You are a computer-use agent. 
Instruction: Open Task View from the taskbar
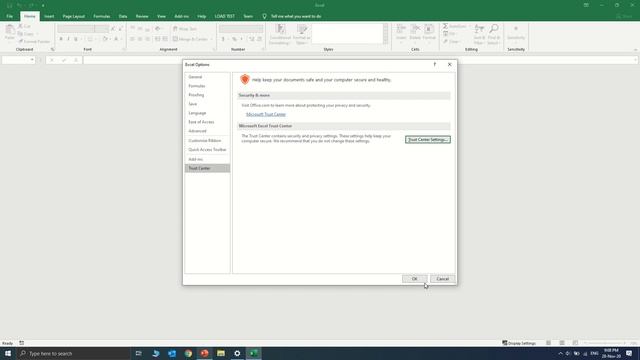point(139,353)
